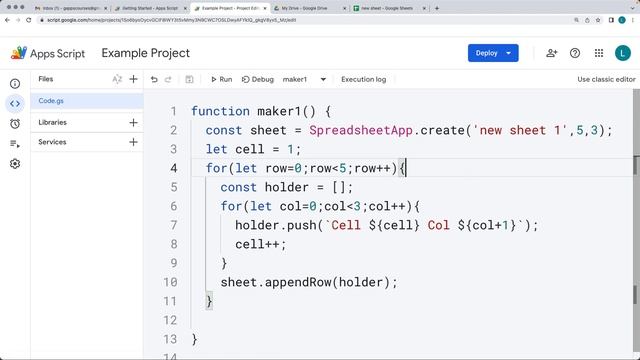The width and height of the screenshot is (640, 360).
Task: Open the Overview icon in sidebar
Action: tap(15, 84)
